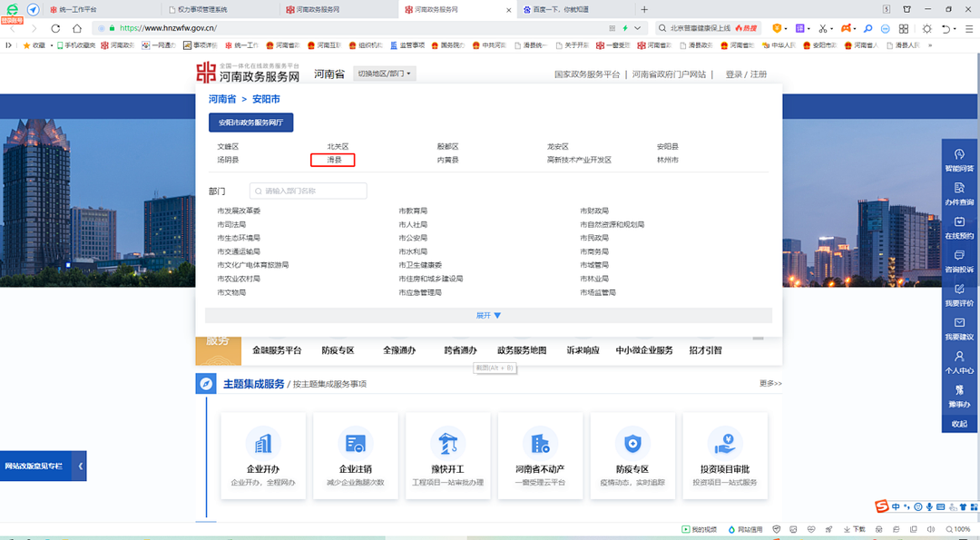This screenshot has height=540, width=980.
Task: Open the 咨询投诉 sidebar icon
Action: tap(959, 255)
